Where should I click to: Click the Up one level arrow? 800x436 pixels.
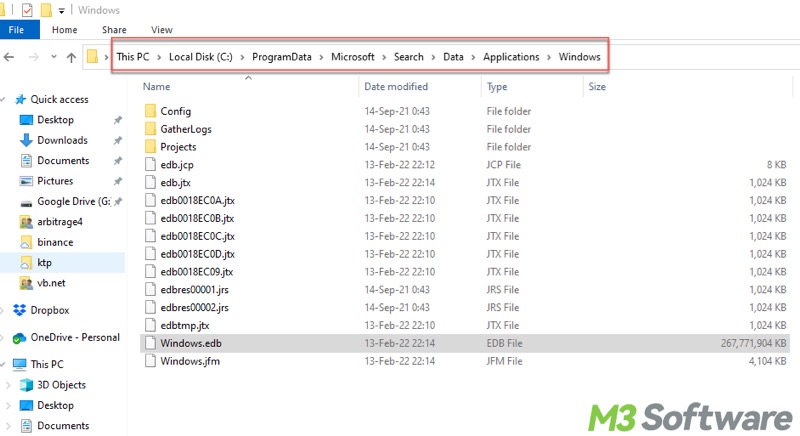click(71, 57)
